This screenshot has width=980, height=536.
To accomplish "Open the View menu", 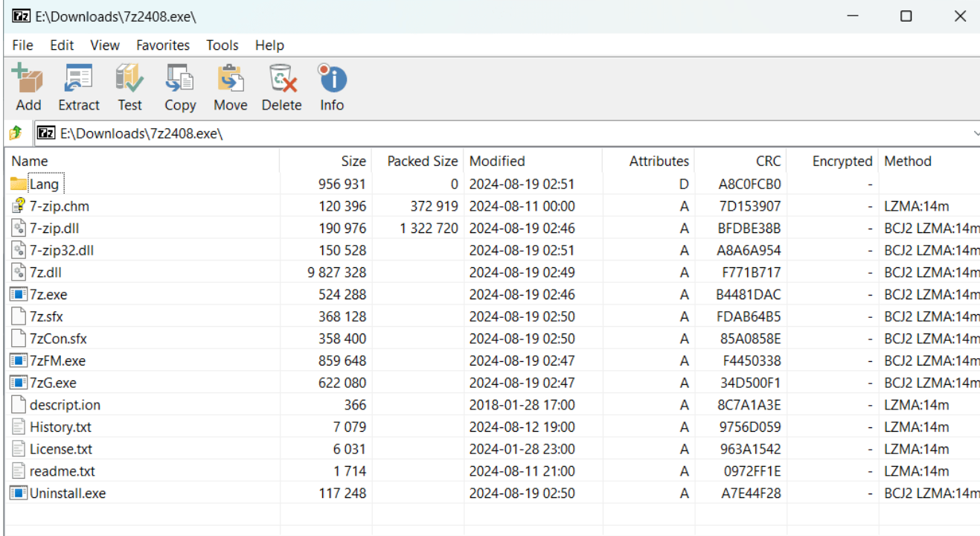I will click(105, 45).
